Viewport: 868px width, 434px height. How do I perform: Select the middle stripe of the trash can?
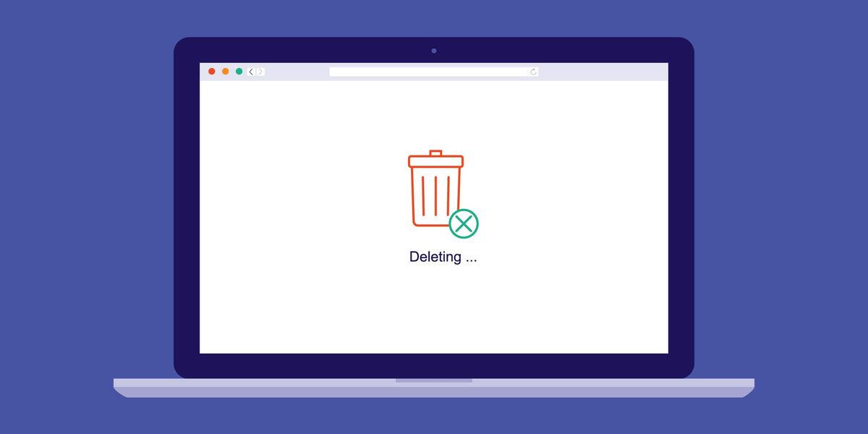pos(435,195)
